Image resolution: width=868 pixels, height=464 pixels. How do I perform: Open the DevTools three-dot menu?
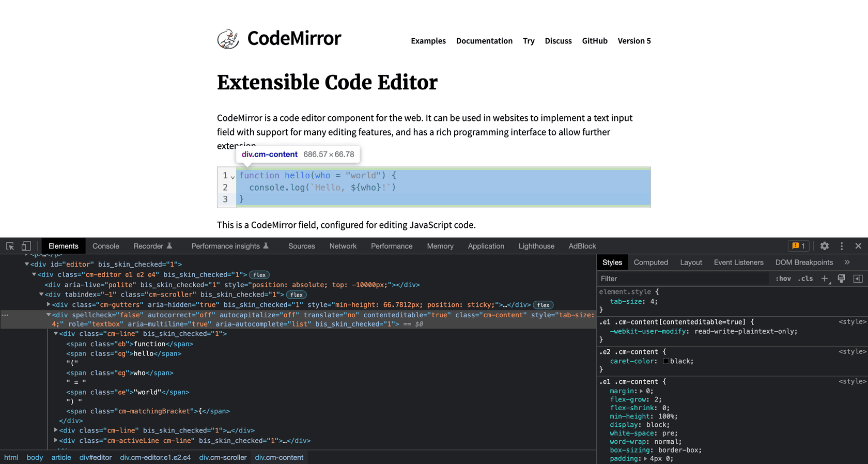pos(842,246)
